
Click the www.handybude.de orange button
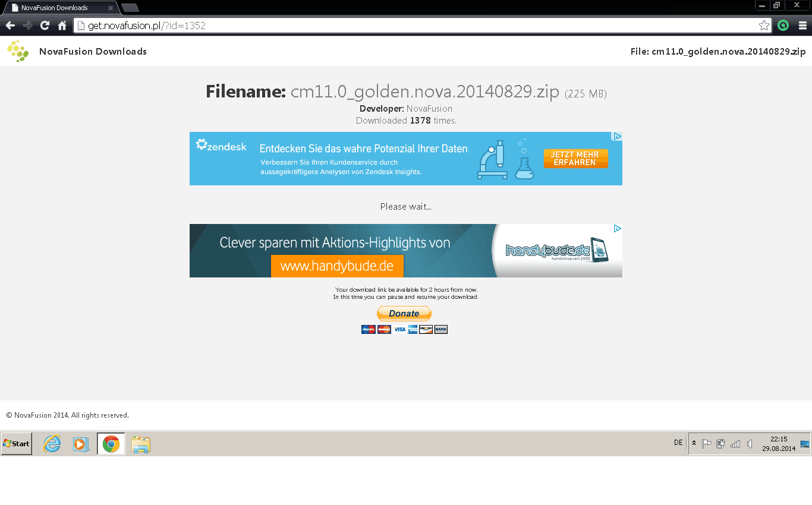point(337,266)
